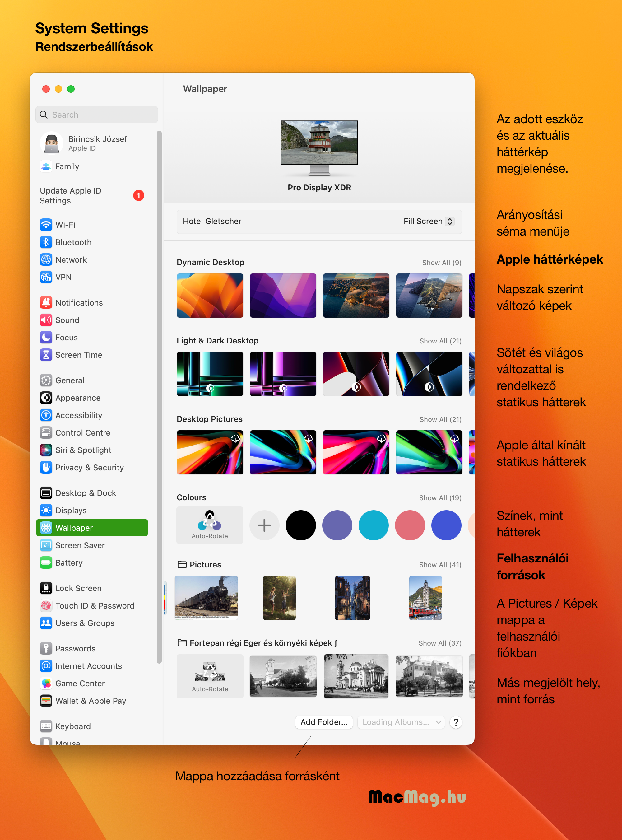Screen dimensions: 622x840
Task: Select the Wallpaper sidebar item
Action: coord(92,528)
